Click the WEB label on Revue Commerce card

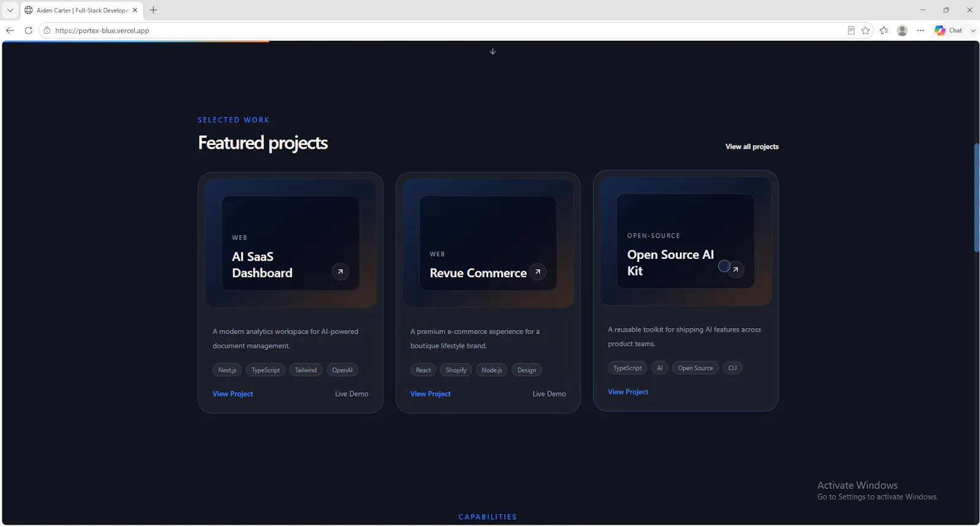click(437, 254)
